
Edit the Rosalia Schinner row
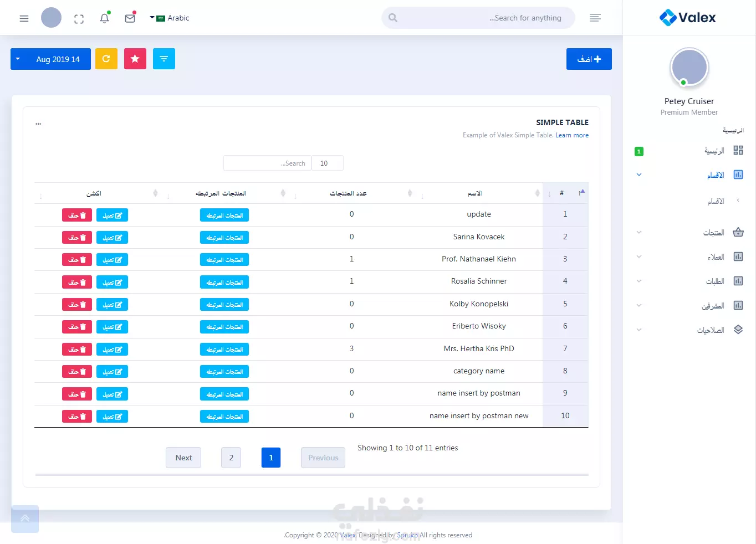(112, 283)
